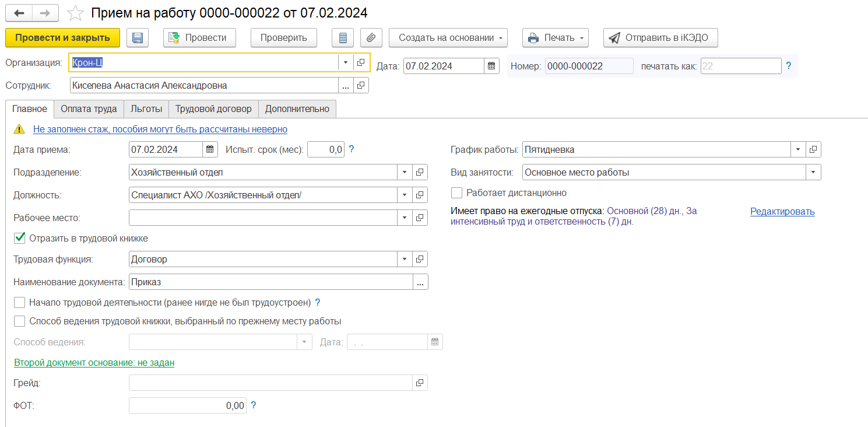The height and width of the screenshot is (427, 868).
Task: Click the paperclip attachments icon
Action: [371, 38]
